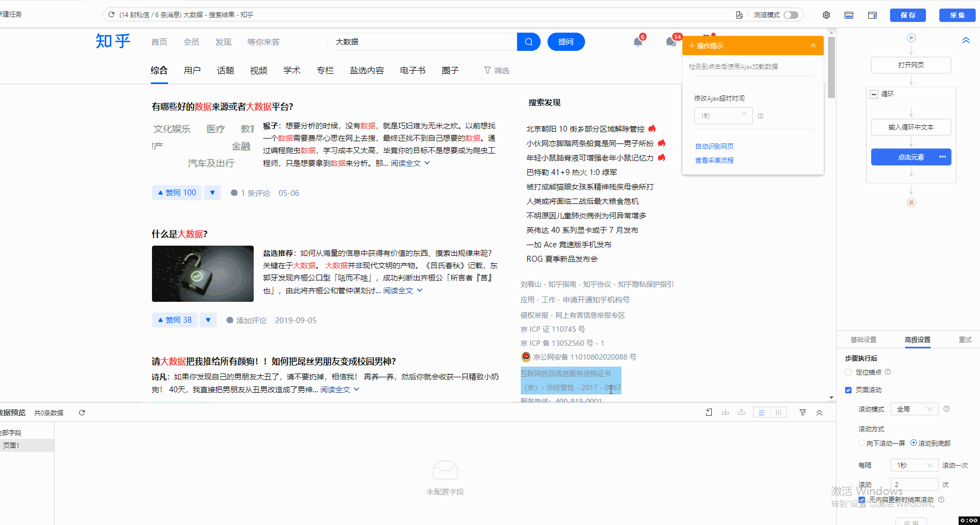
Task: Toggle the bottom data panel layout icon
Action: [x=849, y=15]
